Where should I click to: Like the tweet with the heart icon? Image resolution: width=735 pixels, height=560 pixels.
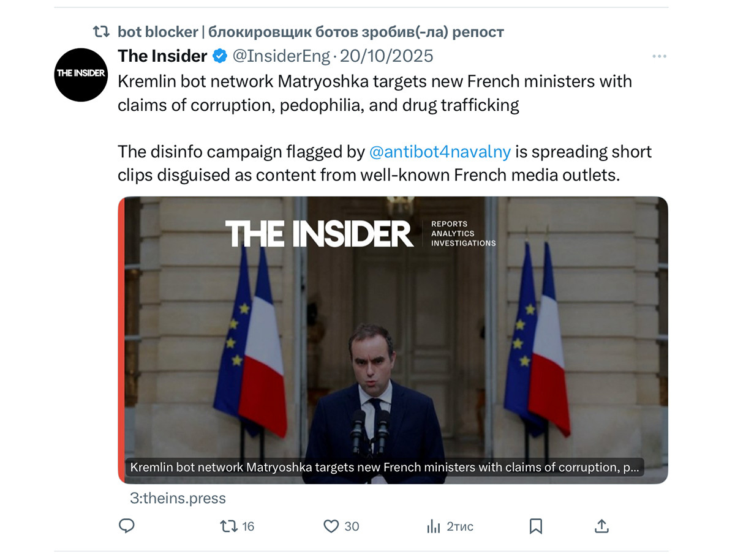tap(331, 526)
